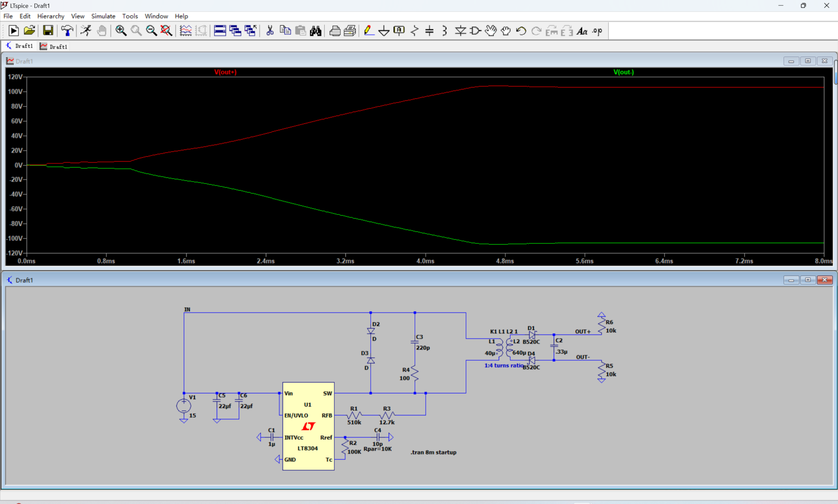Open the component selection tool
The image size is (838, 504).
(475, 31)
